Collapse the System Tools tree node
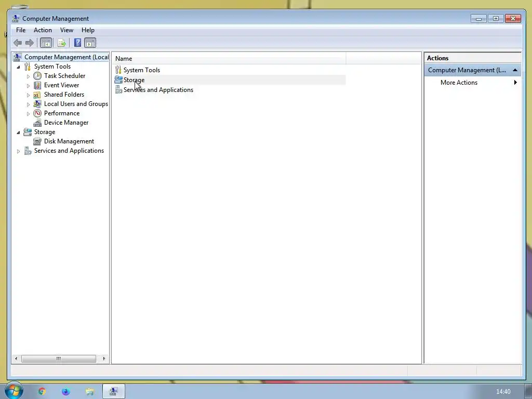The image size is (532, 399). pos(18,67)
